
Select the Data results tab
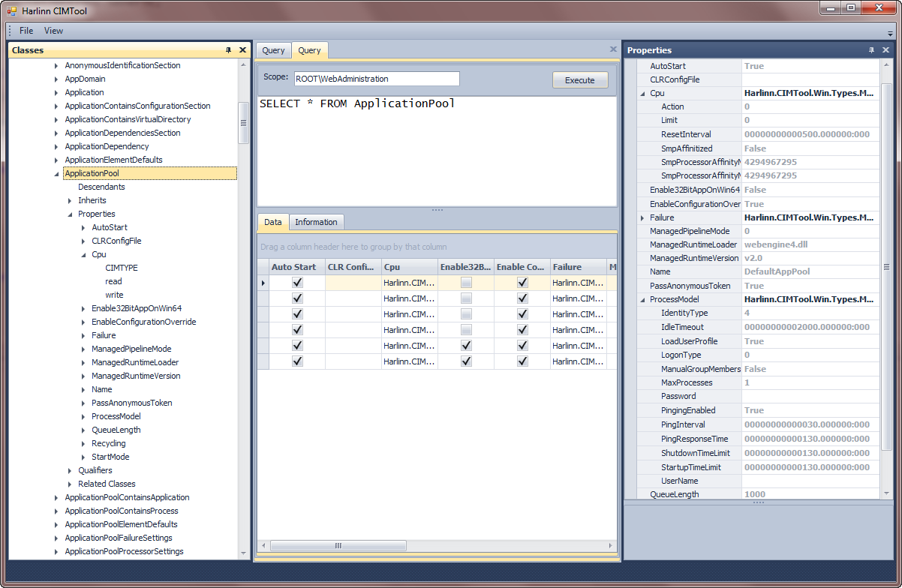(273, 222)
